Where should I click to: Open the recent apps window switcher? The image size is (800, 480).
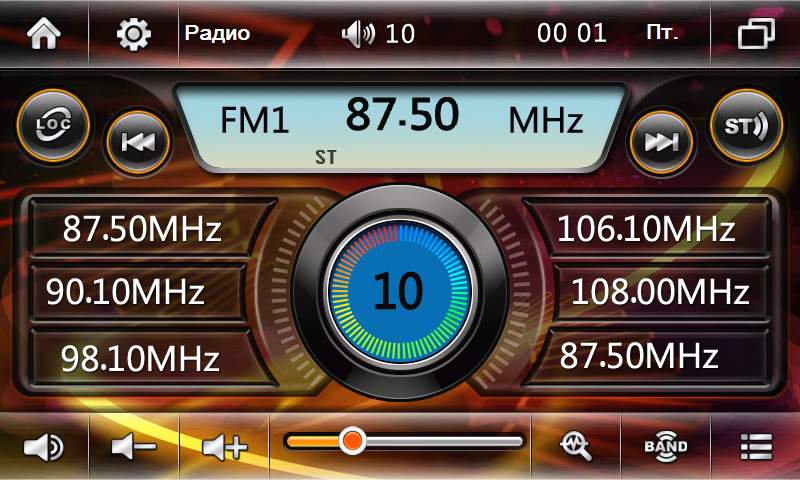click(755, 34)
